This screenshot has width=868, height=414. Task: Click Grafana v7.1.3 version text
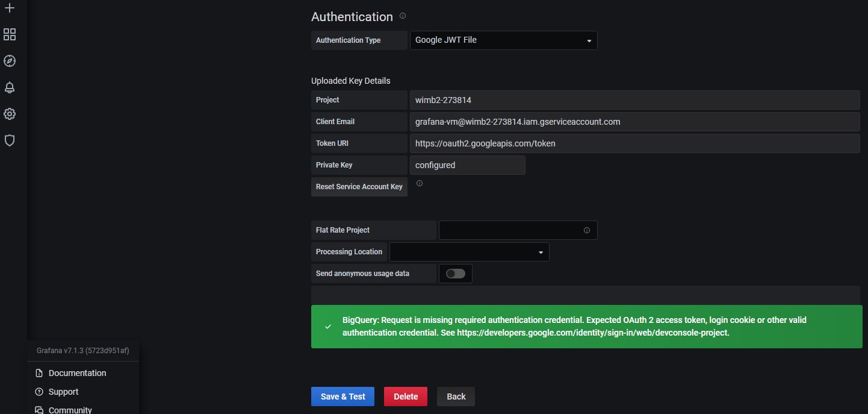pyautogui.click(x=83, y=350)
